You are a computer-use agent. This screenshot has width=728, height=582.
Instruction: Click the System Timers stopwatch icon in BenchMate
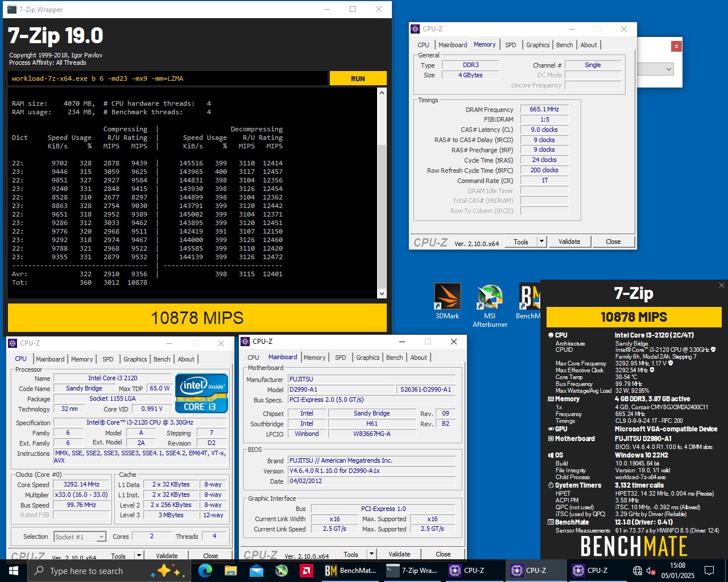pos(551,485)
